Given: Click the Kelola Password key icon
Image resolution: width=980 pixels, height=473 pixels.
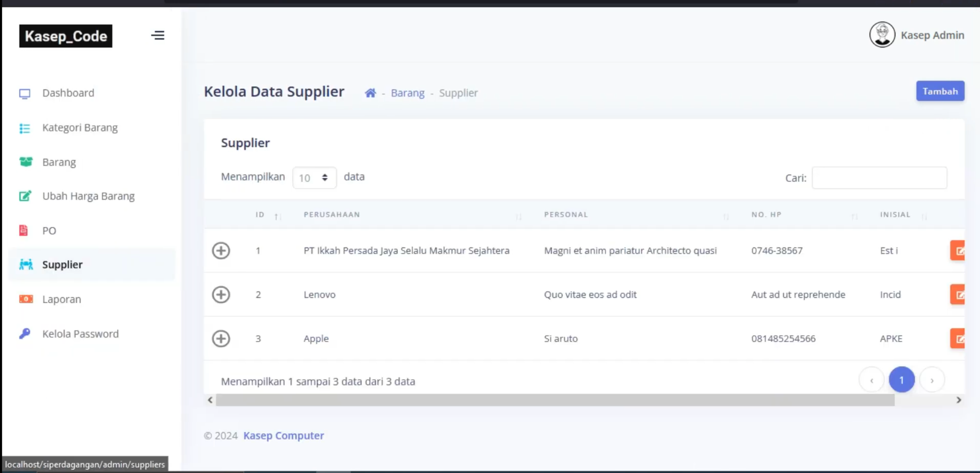Looking at the screenshot, I should click(x=25, y=334).
